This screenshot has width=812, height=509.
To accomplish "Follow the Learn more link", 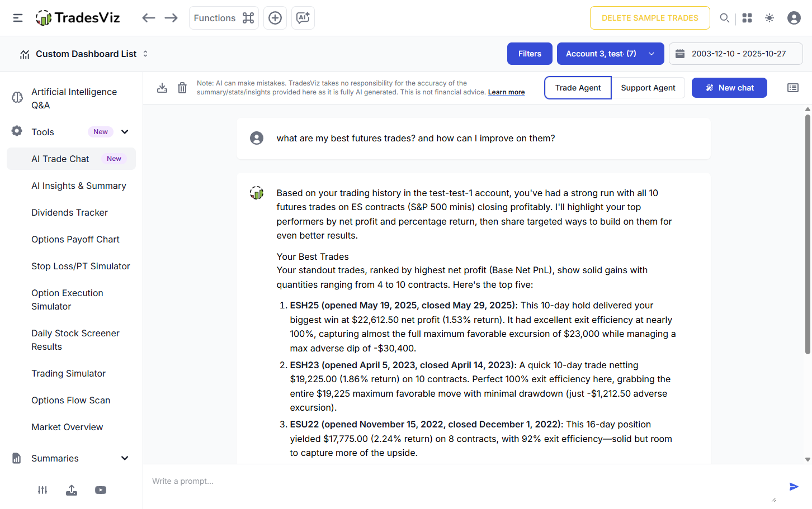I will click(x=506, y=92).
